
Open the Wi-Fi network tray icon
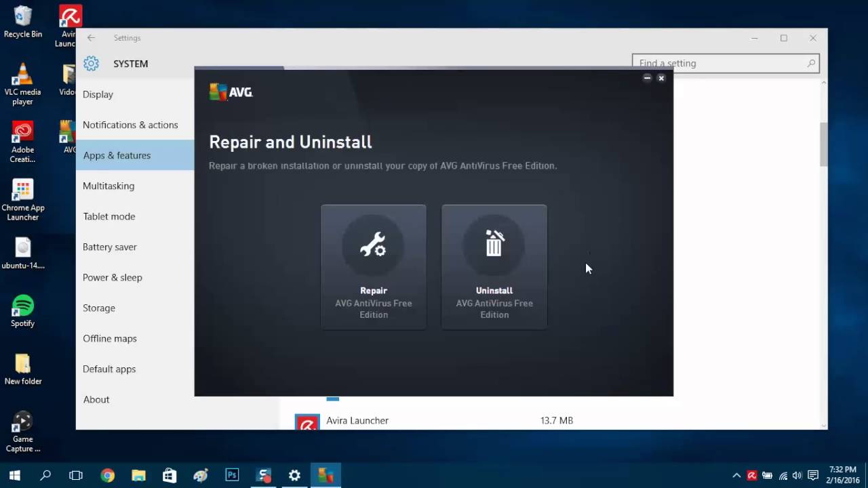coord(783,476)
